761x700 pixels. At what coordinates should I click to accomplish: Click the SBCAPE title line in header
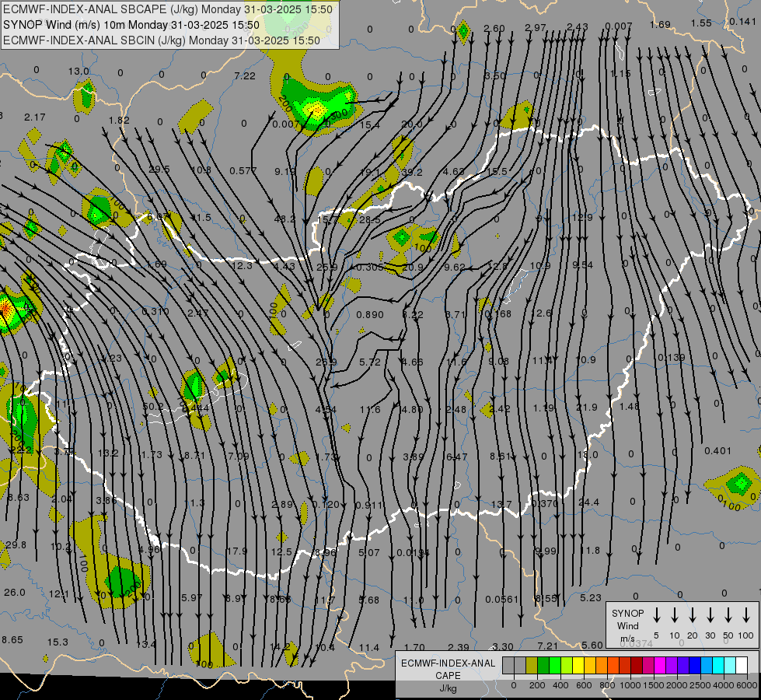[x=168, y=9]
